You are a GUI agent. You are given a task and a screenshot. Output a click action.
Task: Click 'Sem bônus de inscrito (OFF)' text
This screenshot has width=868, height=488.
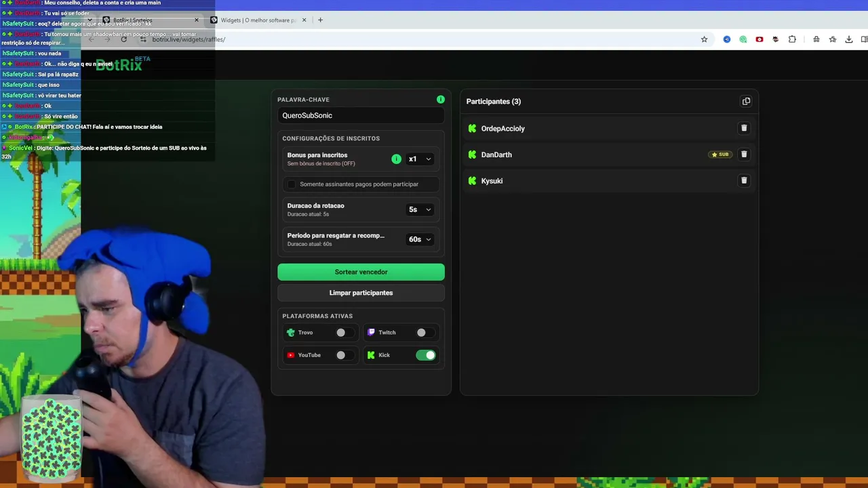321,164
